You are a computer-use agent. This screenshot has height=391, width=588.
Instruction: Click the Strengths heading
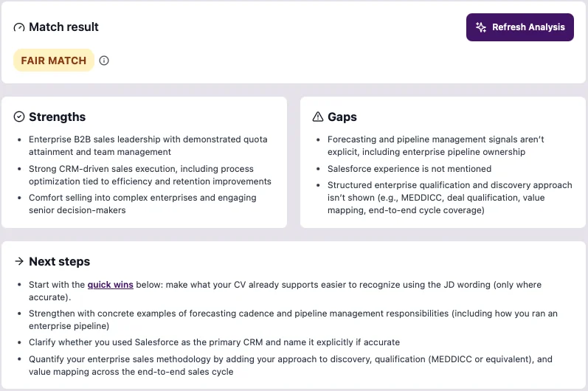(x=57, y=117)
